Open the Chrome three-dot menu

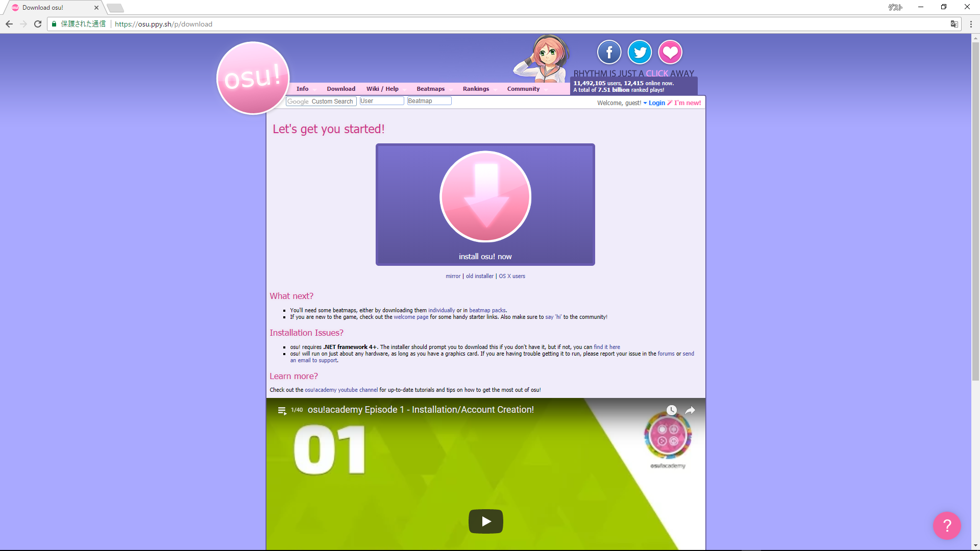coord(971,24)
